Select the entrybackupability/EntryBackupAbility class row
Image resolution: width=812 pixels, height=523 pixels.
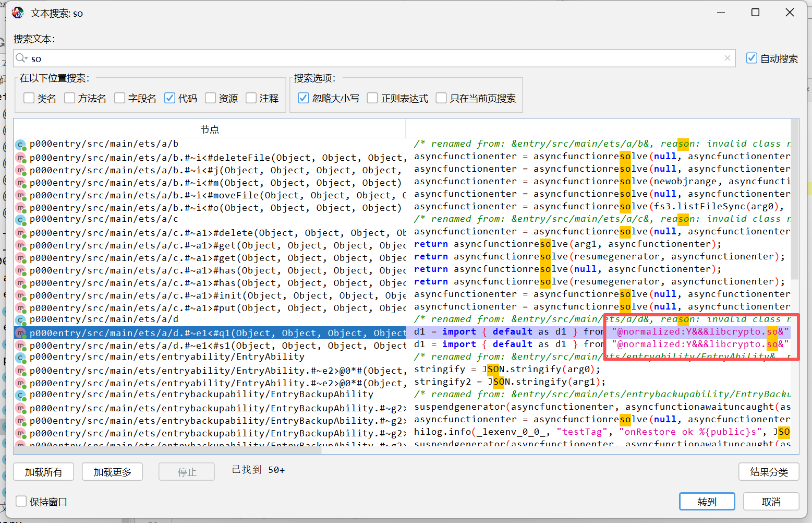point(210,395)
